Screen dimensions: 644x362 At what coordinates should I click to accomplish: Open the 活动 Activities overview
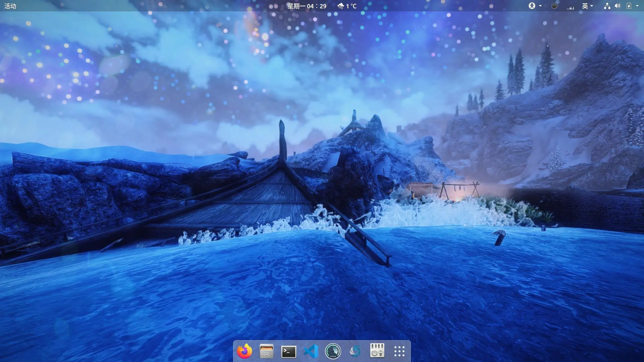(10, 6)
